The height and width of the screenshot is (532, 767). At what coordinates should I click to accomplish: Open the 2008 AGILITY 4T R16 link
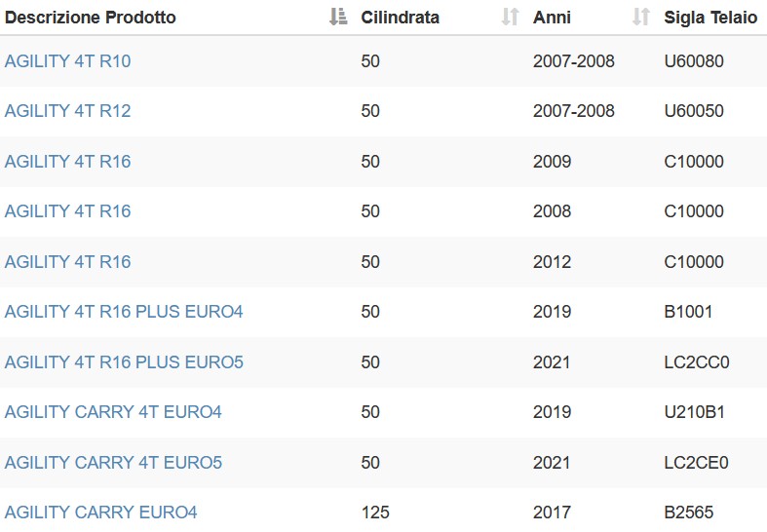[67, 211]
